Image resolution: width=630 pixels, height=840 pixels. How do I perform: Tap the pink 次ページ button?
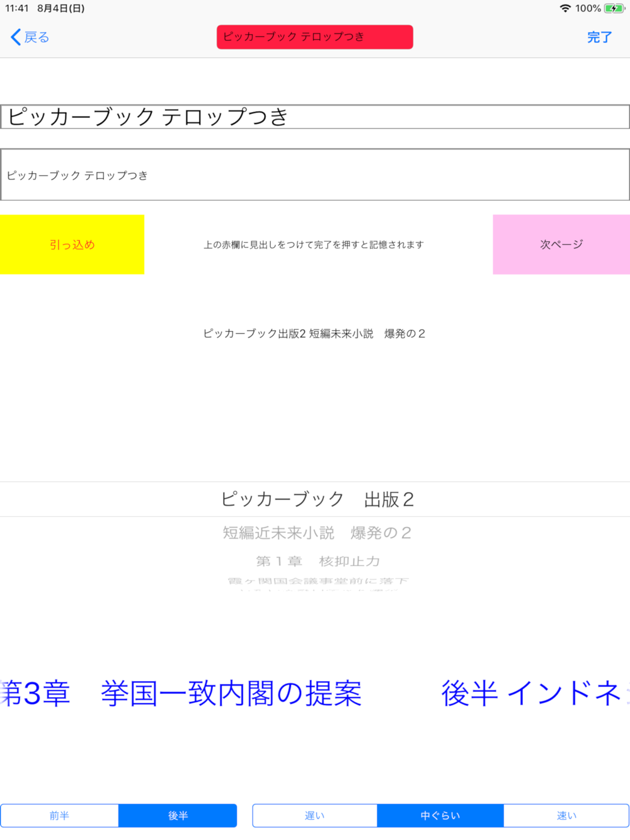coord(561,244)
